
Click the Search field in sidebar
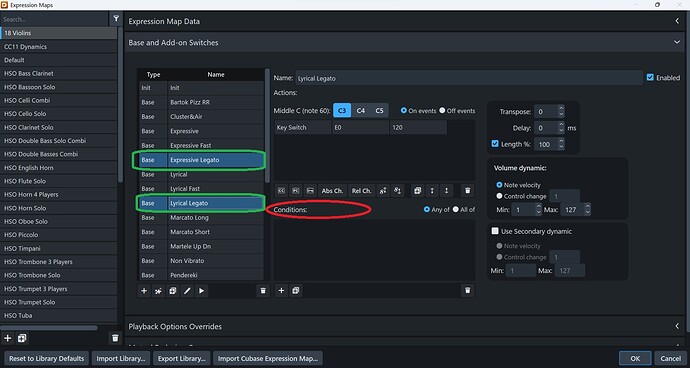click(54, 19)
